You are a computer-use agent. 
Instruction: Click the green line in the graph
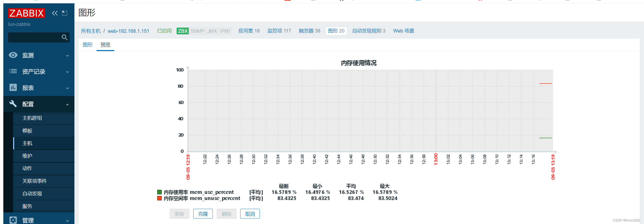coord(546,138)
